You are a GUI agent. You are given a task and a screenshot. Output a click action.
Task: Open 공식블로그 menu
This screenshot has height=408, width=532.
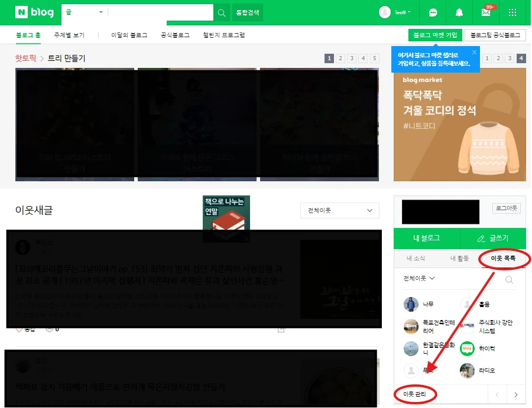(175, 35)
